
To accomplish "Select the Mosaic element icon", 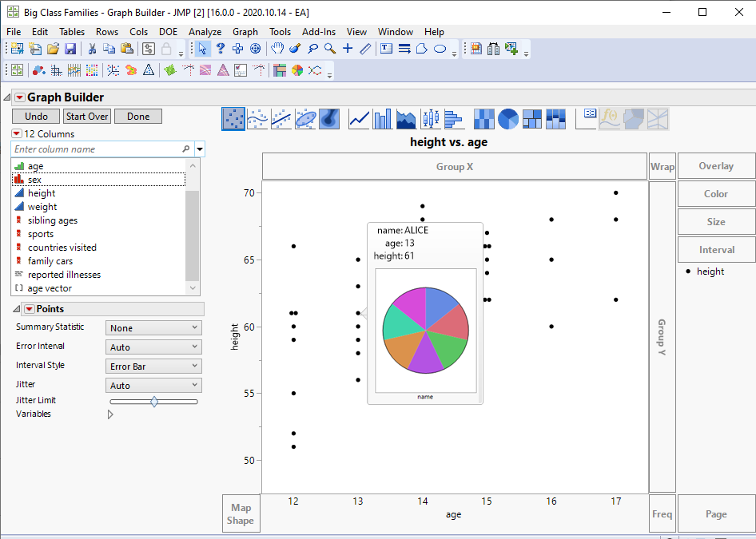I will (555, 119).
